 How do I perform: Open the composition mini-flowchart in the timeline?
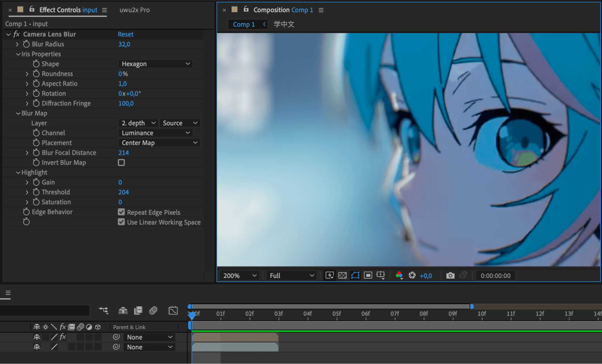[103, 310]
